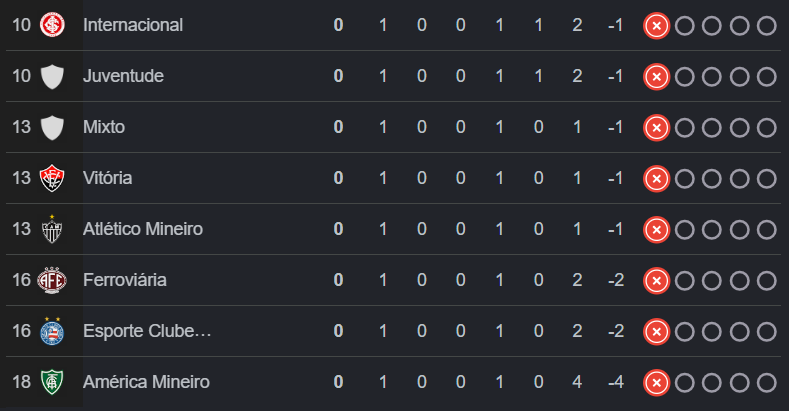Click América Mineiro's red loss form icon
The image size is (789, 411).
tap(655, 382)
